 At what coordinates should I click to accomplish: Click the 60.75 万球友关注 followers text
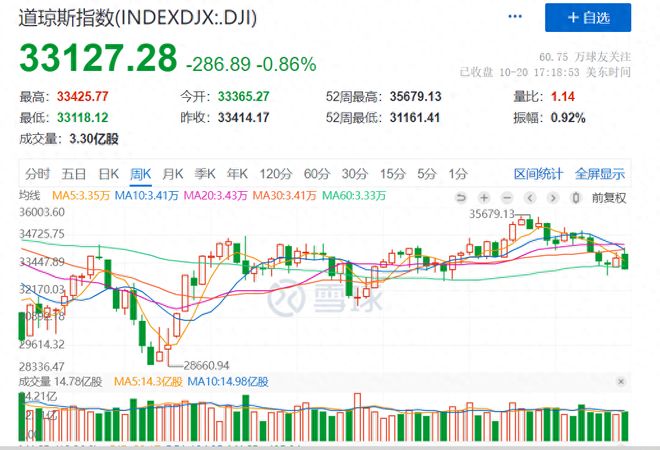pyautogui.click(x=585, y=56)
